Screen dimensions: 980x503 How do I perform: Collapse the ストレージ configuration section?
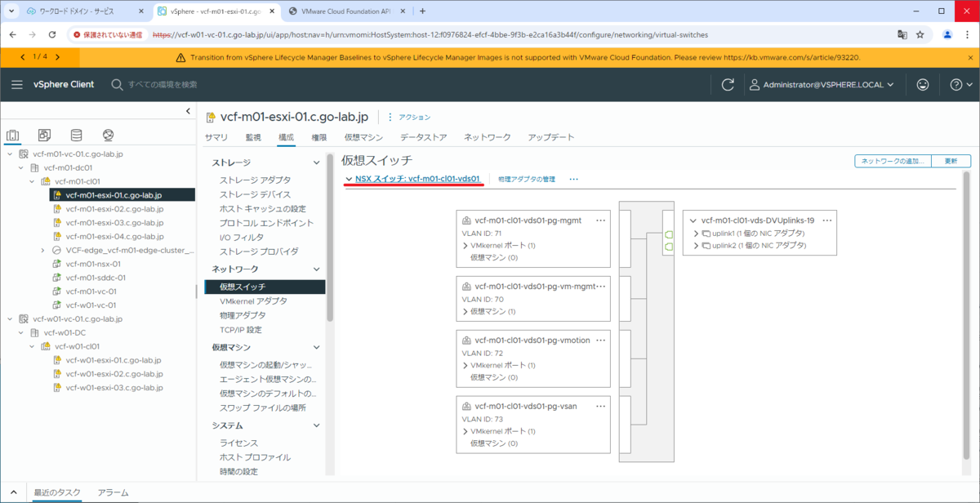pos(317,162)
